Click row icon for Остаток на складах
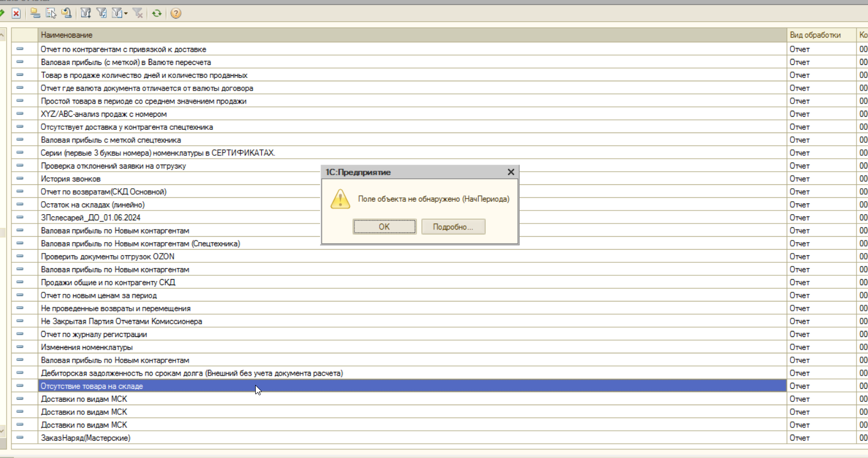The image size is (868, 458). tap(20, 204)
